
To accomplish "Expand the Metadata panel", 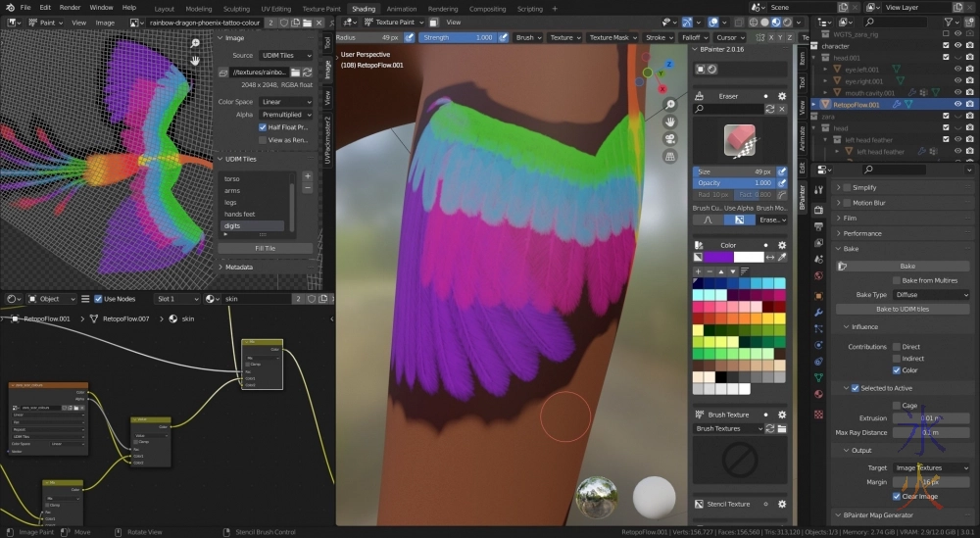I will (239, 267).
